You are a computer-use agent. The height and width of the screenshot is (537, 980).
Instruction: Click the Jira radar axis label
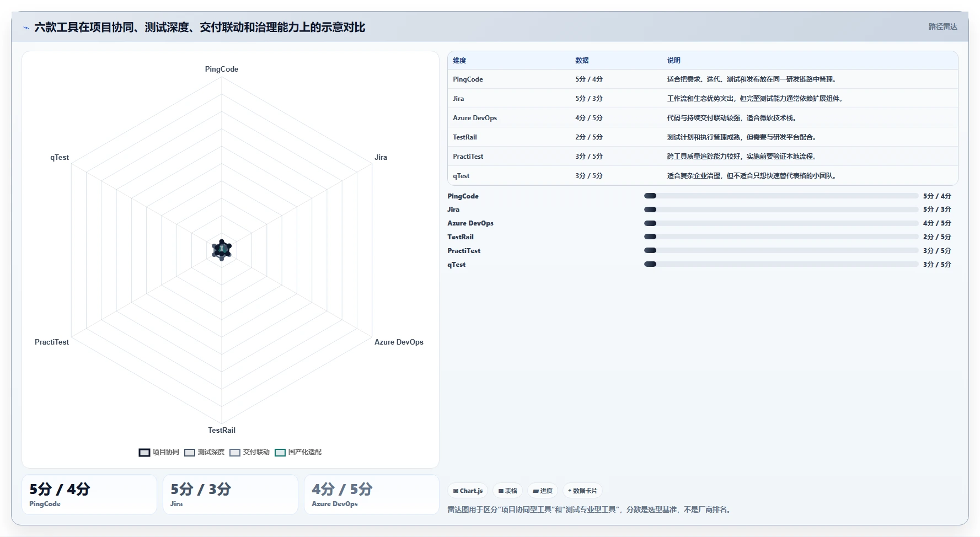coord(381,157)
